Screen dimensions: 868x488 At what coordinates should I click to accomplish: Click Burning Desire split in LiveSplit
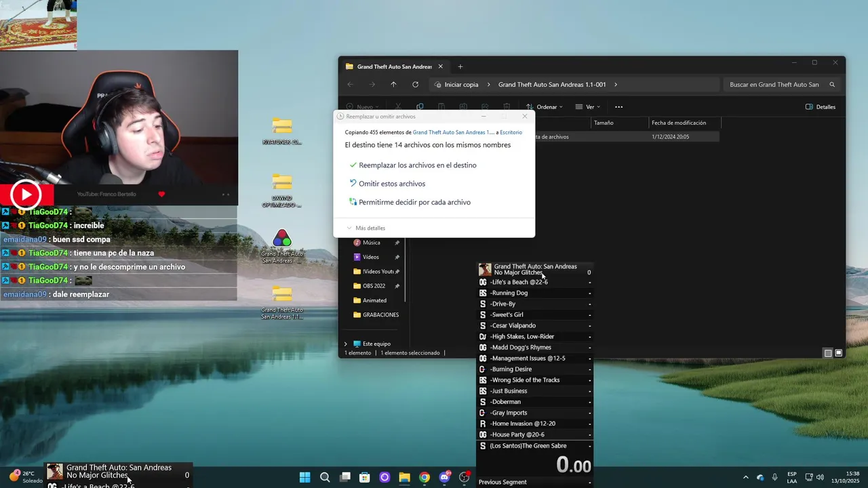pyautogui.click(x=535, y=369)
